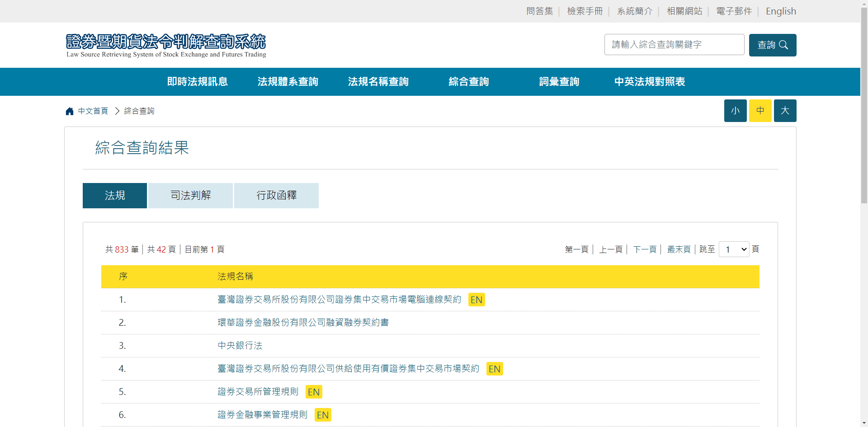
Task: Click the 相關網站 link
Action: point(684,11)
